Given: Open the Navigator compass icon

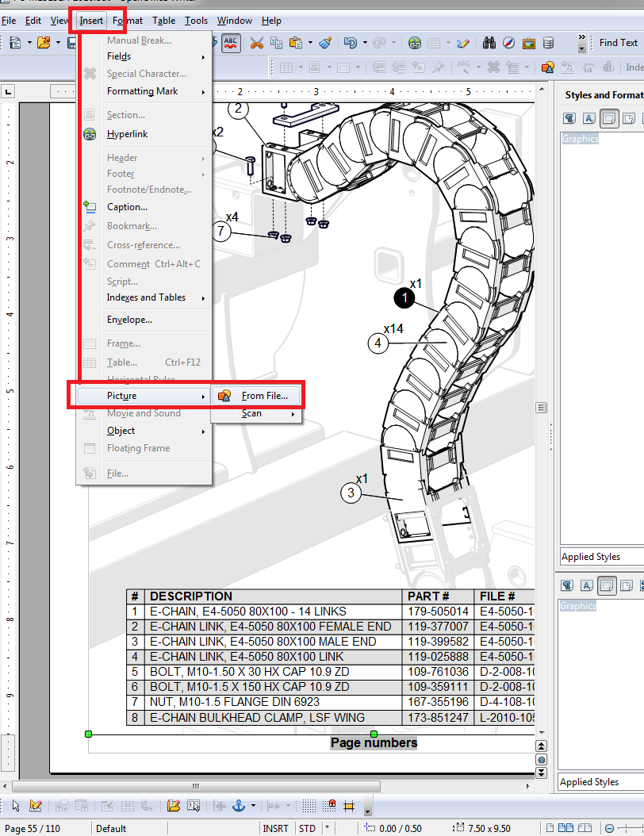Looking at the screenshot, I should (509, 43).
